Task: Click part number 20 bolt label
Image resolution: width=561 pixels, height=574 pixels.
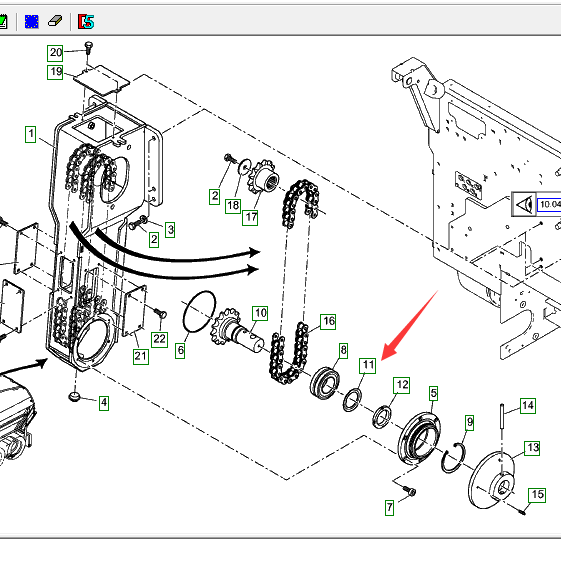Action: [55, 53]
